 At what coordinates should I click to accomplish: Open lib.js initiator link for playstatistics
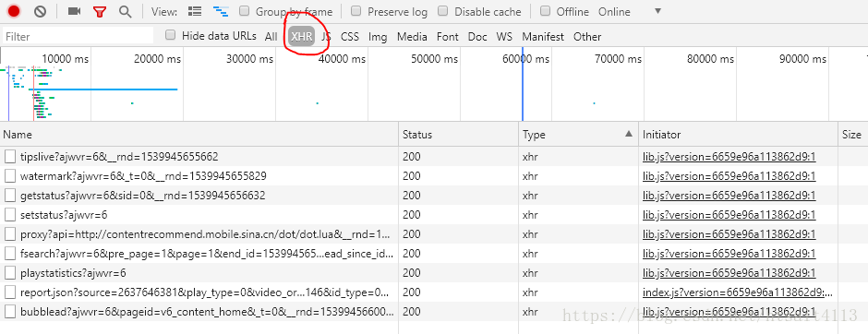[729, 273]
